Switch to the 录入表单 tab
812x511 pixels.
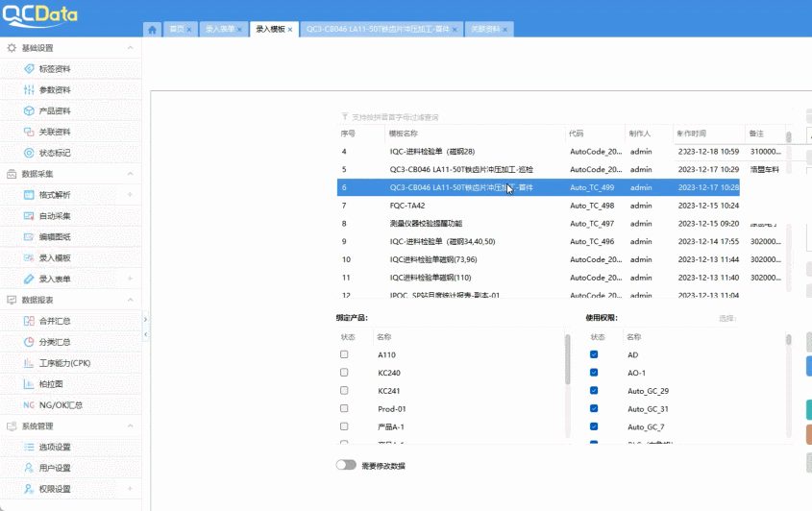point(219,30)
